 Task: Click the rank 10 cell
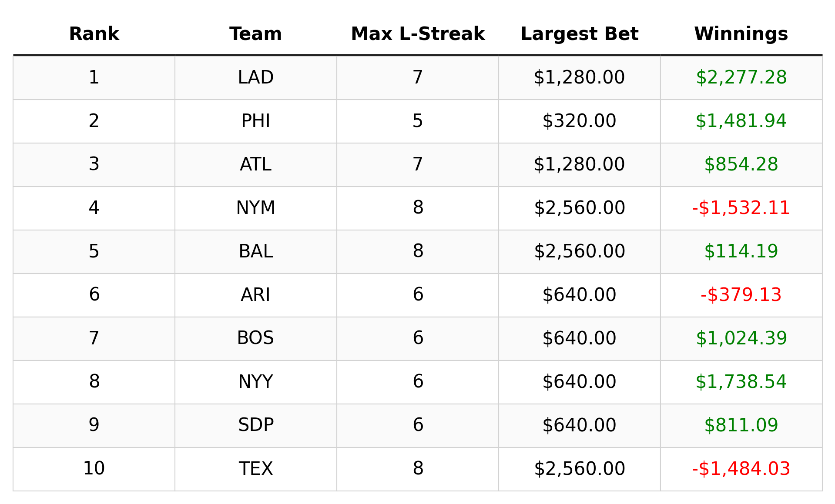point(94,469)
